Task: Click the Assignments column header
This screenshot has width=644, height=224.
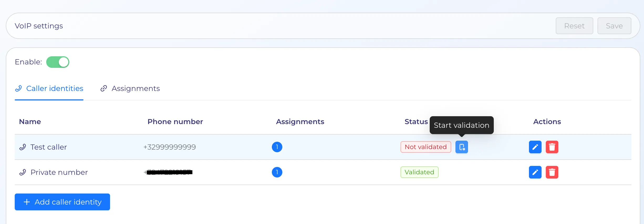Action: (x=300, y=121)
